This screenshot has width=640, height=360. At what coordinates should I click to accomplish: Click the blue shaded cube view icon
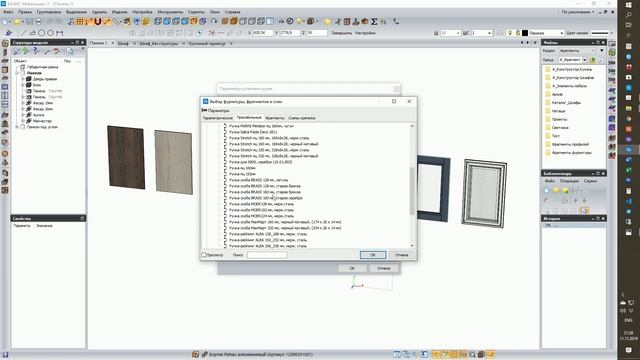point(167,21)
